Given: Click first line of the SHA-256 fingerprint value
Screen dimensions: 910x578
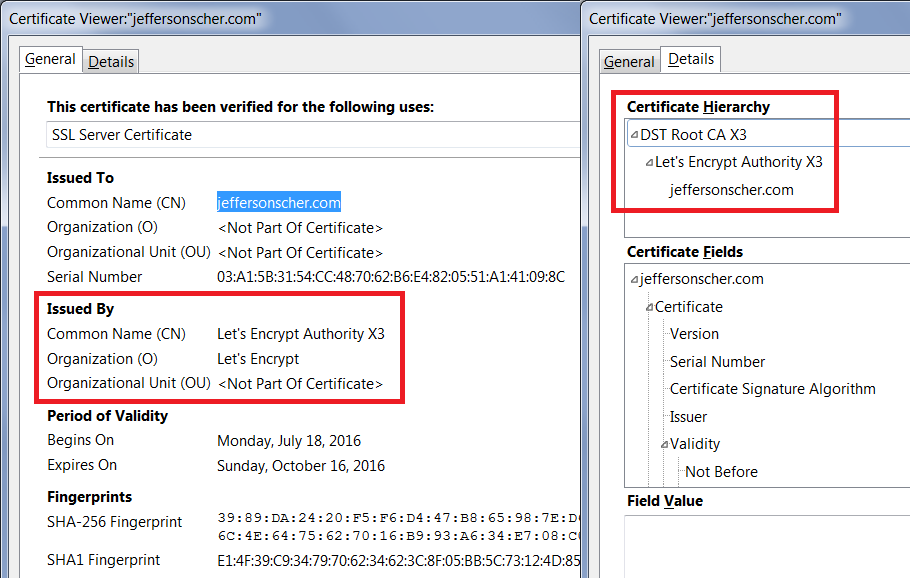Looking at the screenshot, I should [398, 518].
